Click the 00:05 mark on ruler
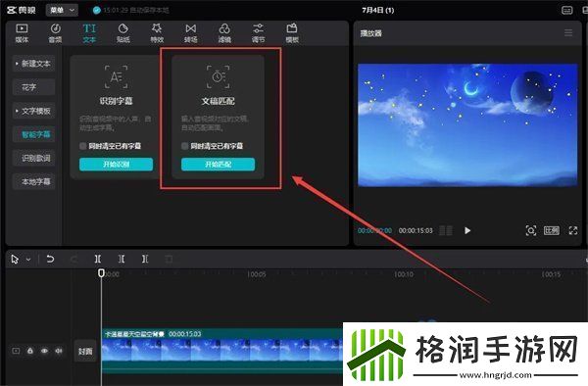Image resolution: width=588 pixels, height=386 pixels. click(x=256, y=274)
